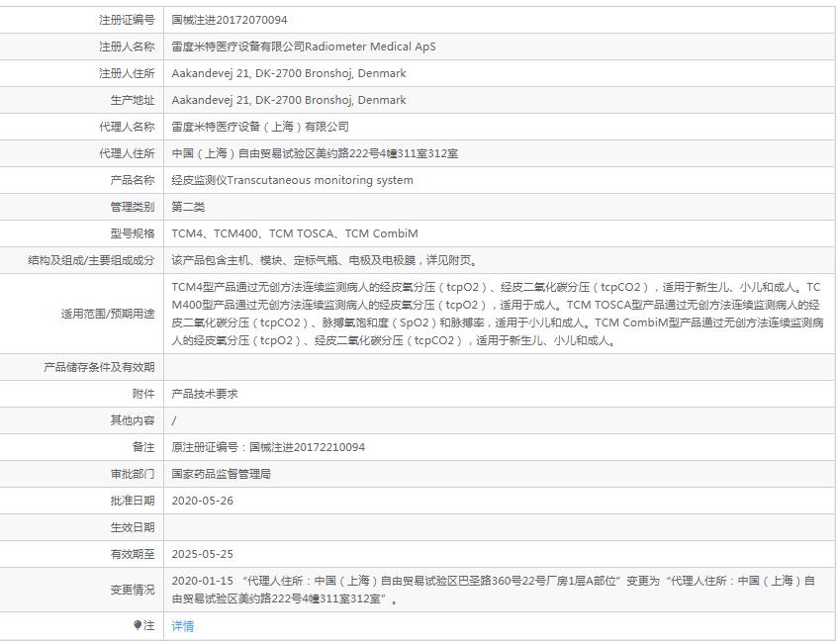Click the 变更情况 label
Viewport: 837px width, 644px height.
tap(133, 590)
